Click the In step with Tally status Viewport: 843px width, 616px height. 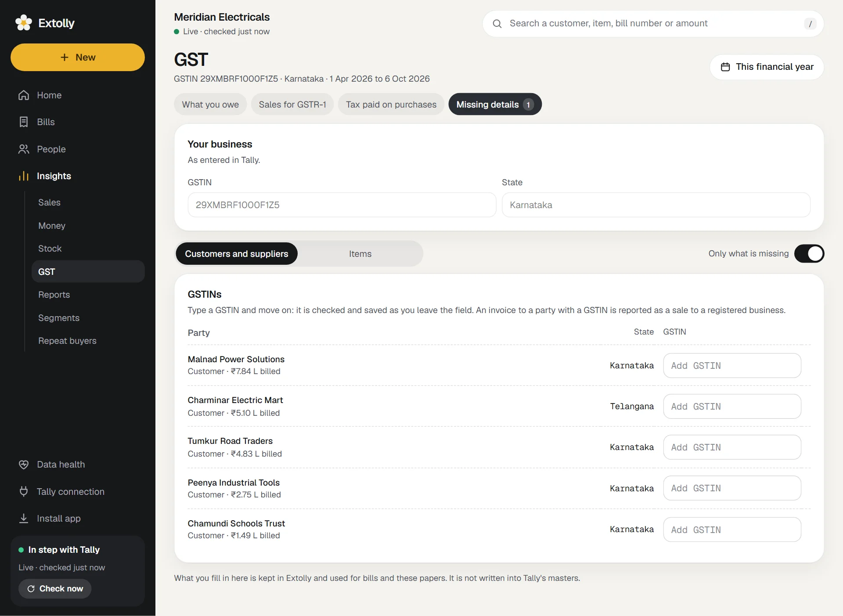pyautogui.click(x=64, y=550)
